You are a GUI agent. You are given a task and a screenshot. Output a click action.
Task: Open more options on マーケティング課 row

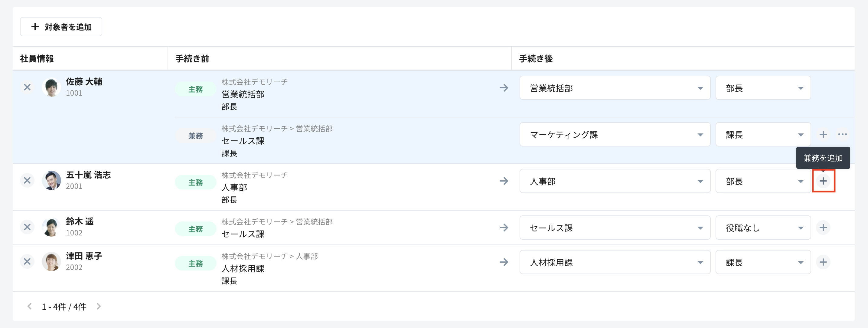coord(842,135)
